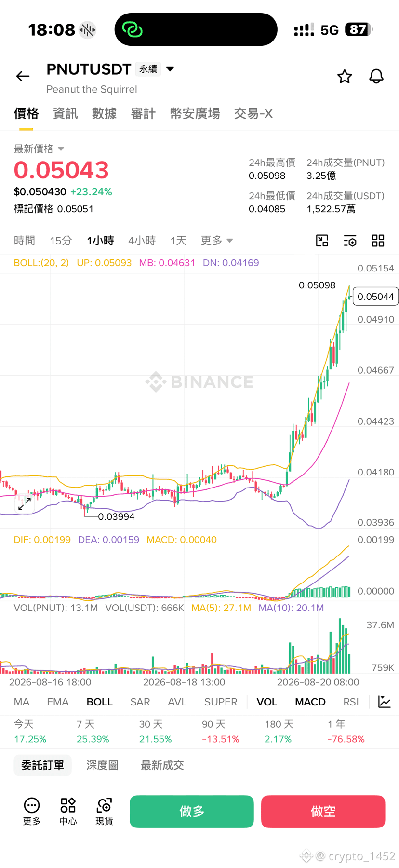Screen dimensions: 399x868
Task: Tap the large 0.05043 last price
Action: click(61, 170)
